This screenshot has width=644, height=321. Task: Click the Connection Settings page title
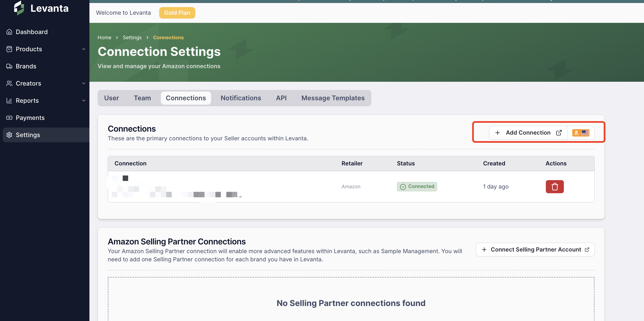click(159, 52)
